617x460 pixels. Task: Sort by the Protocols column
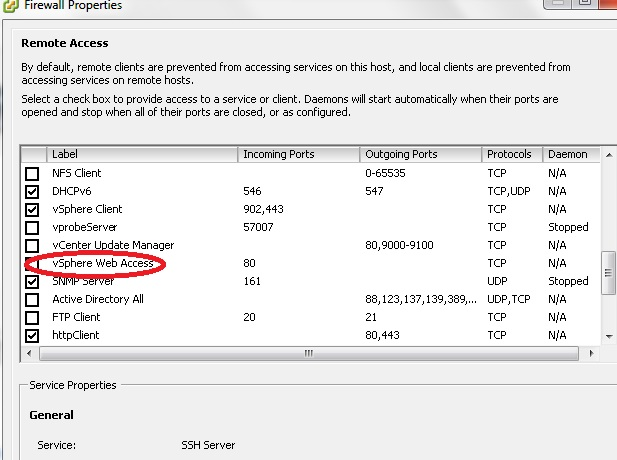click(511, 155)
